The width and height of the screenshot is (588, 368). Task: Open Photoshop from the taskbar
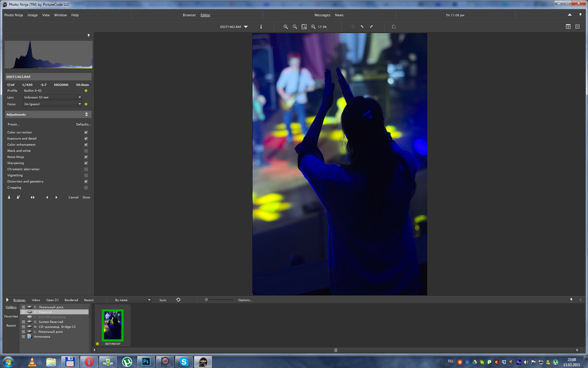(x=146, y=362)
